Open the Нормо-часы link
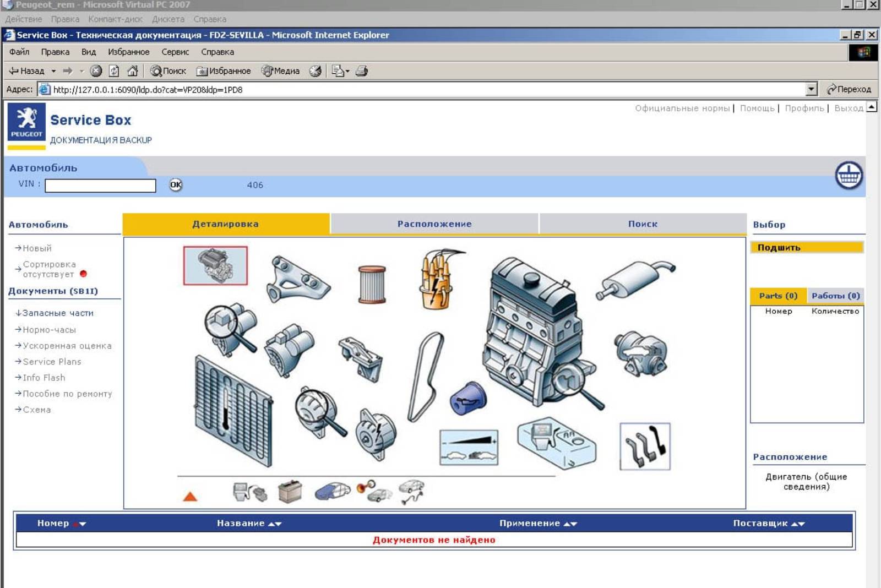 tap(50, 330)
